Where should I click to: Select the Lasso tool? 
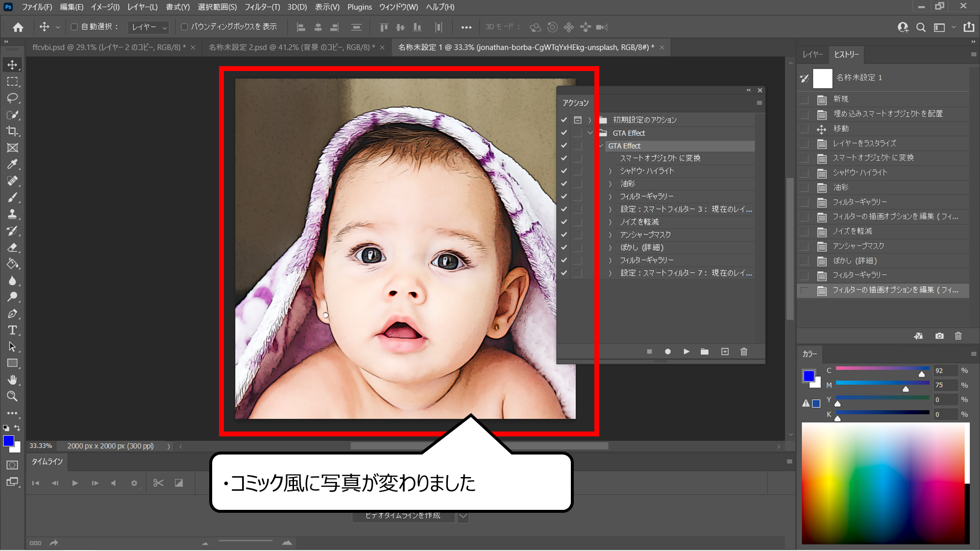(12, 98)
